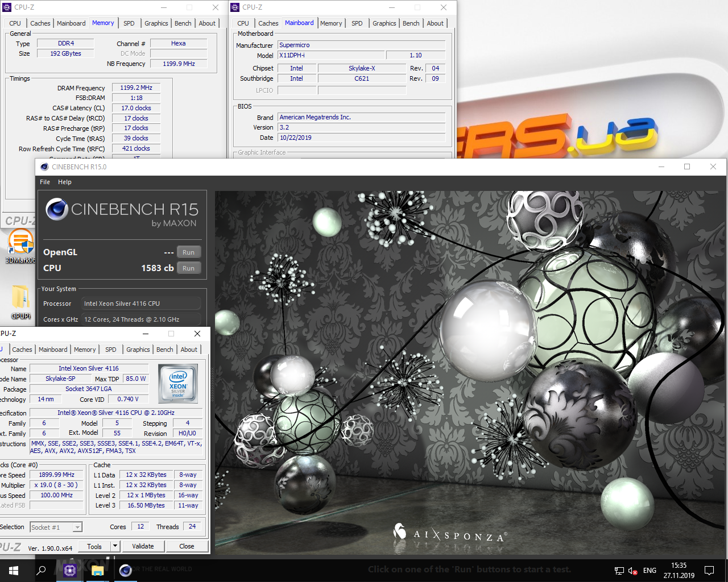Run the OpenGL benchmark in Cinebench
The width and height of the screenshot is (728, 582).
pos(188,252)
